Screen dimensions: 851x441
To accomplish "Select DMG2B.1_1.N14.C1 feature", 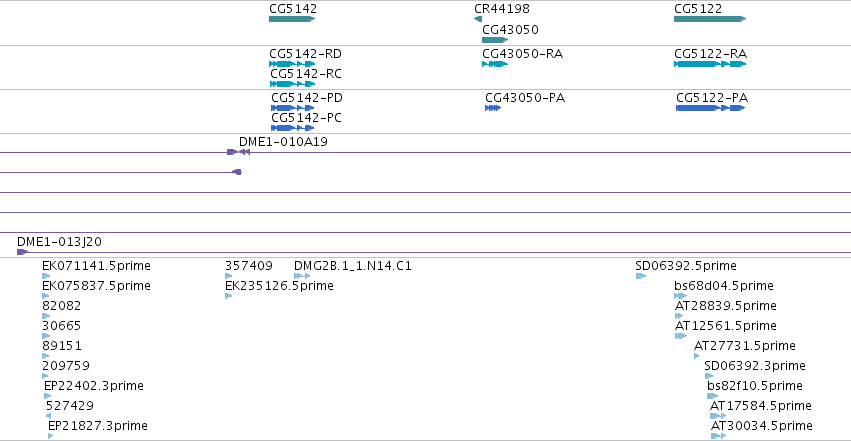I will [x=353, y=266].
